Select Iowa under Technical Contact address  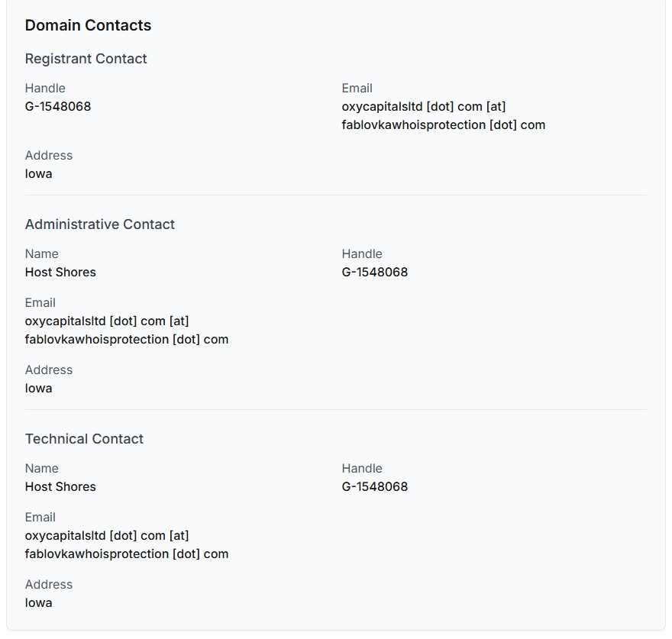tap(39, 602)
